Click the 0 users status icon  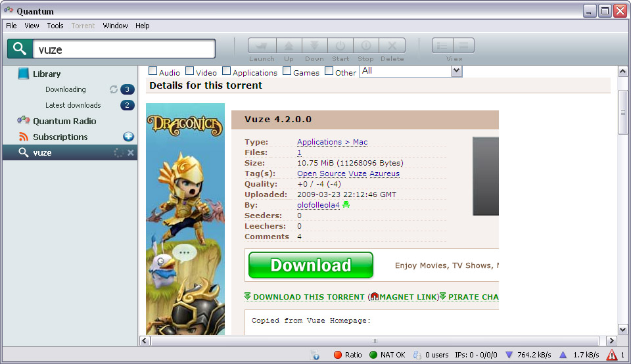tap(417, 355)
